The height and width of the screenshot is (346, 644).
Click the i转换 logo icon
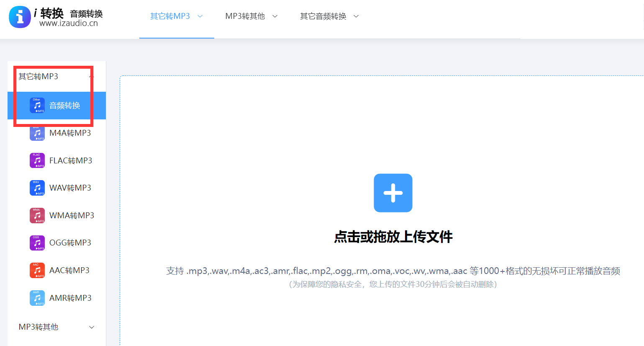(x=20, y=17)
